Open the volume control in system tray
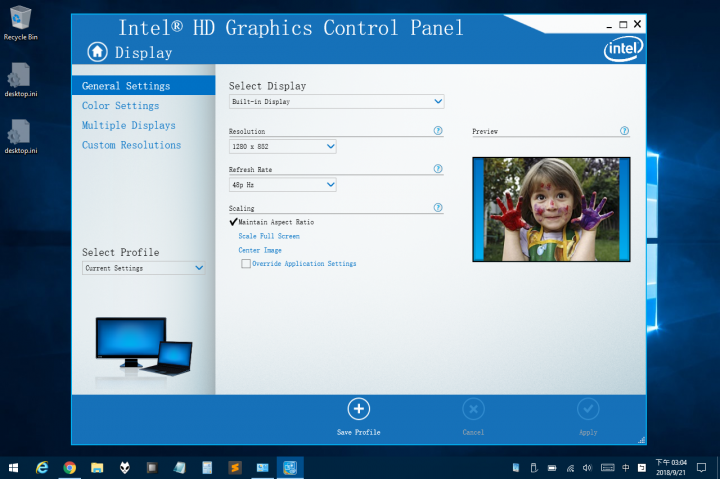Viewport: 720px width, 479px height. 587,468
